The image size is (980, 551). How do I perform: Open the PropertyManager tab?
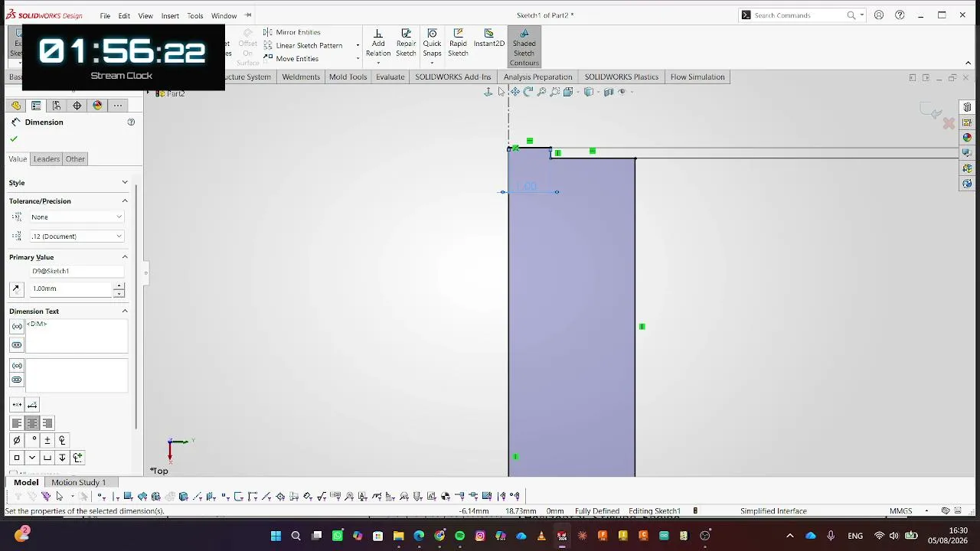[36, 106]
